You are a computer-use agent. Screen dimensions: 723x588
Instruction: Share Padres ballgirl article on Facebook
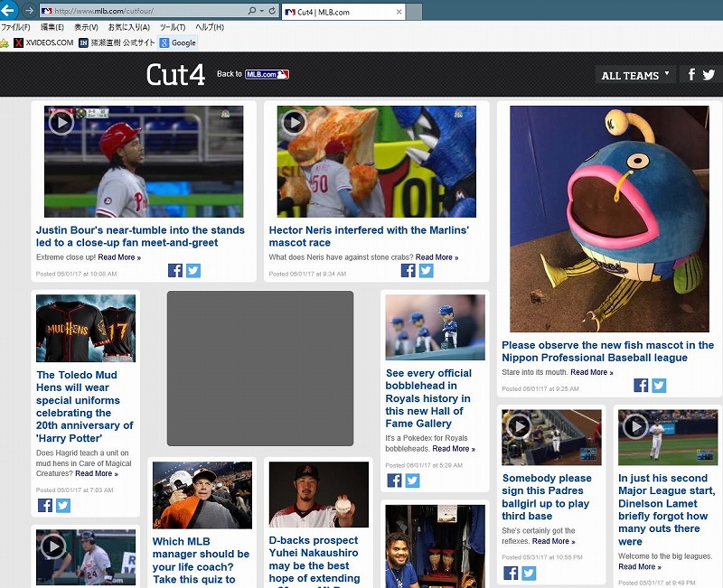(x=511, y=573)
